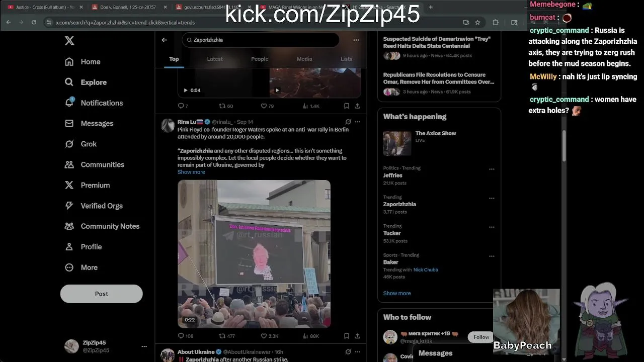Open Grok in sidebar

point(80,144)
